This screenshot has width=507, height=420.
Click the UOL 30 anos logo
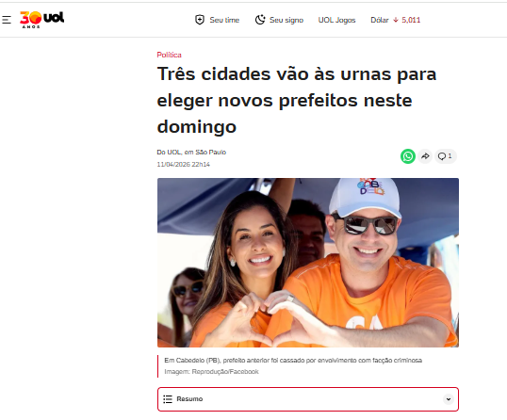(x=41, y=20)
